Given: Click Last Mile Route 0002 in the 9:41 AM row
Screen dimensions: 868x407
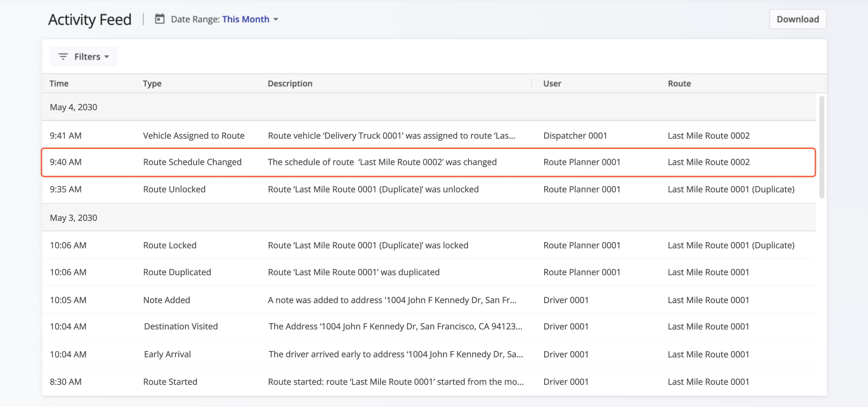Looking at the screenshot, I should (x=709, y=136).
